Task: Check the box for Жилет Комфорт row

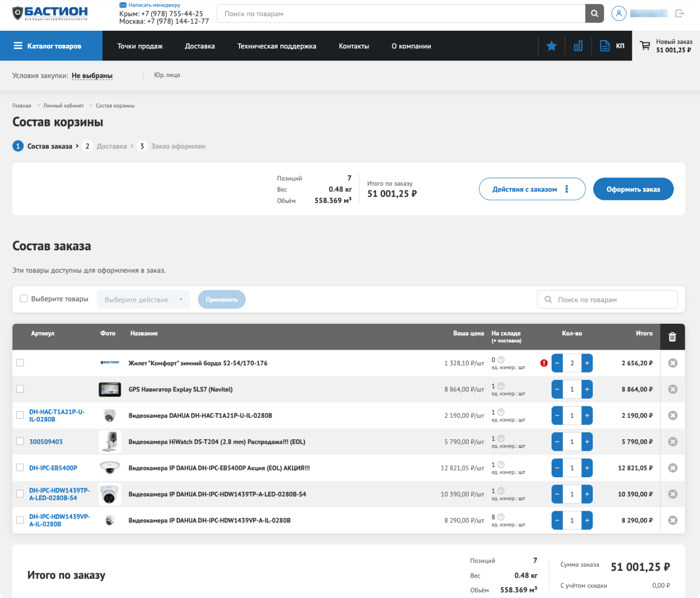Action: click(x=20, y=363)
